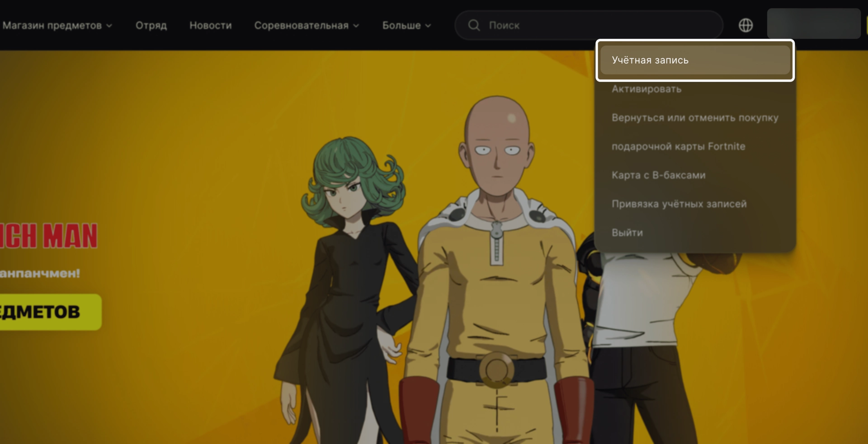Select Вернуться или отменить покупку
The height and width of the screenshot is (444, 868).
(694, 118)
